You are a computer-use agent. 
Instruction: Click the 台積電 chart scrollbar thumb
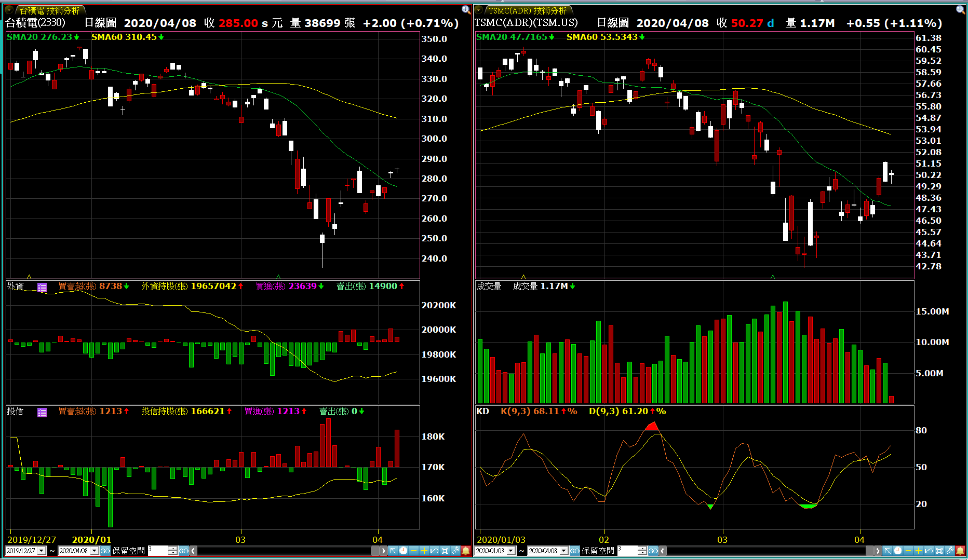375,551
